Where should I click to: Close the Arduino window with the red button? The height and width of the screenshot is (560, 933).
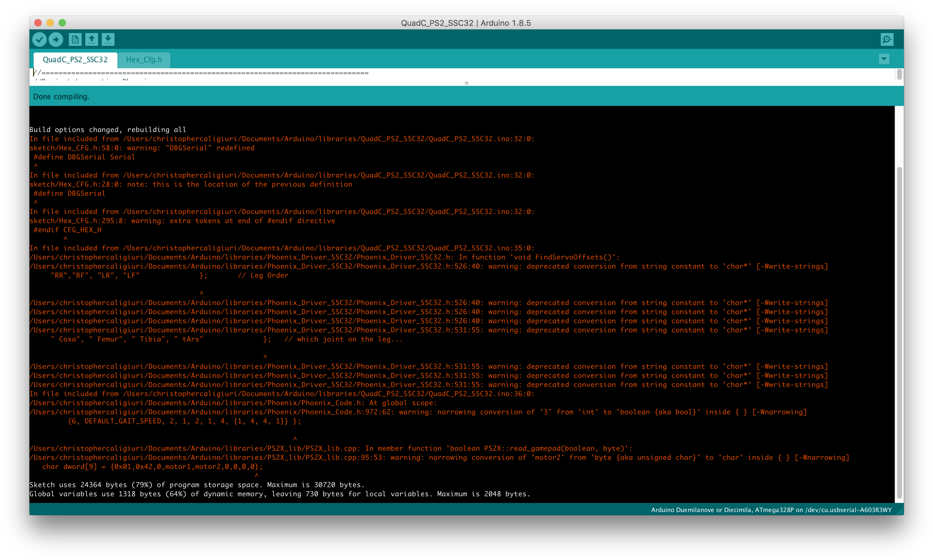click(38, 23)
